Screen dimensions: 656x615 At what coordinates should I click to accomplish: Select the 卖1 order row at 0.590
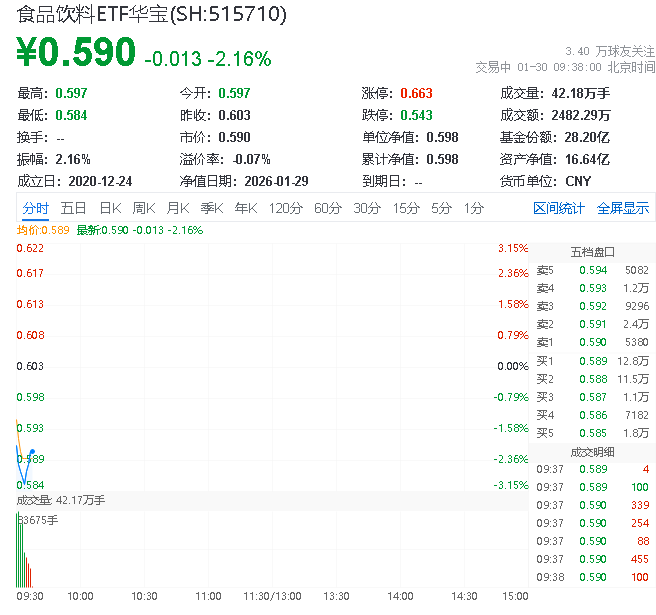pyautogui.click(x=592, y=342)
